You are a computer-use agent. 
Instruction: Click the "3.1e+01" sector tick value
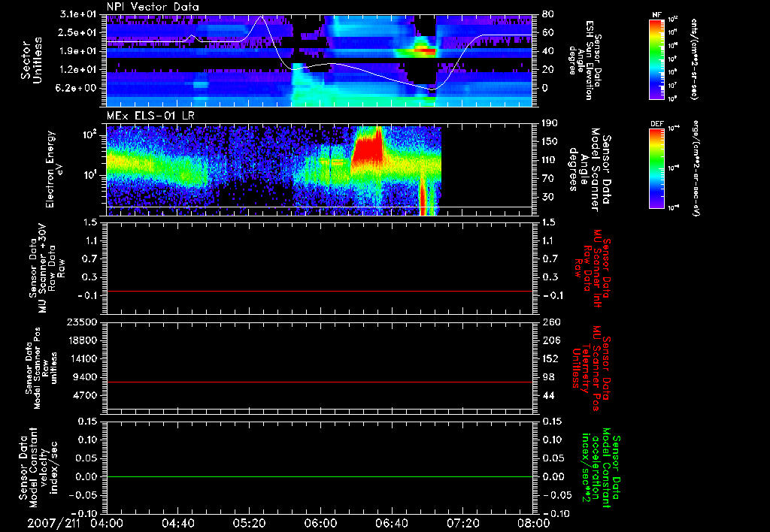80,14
